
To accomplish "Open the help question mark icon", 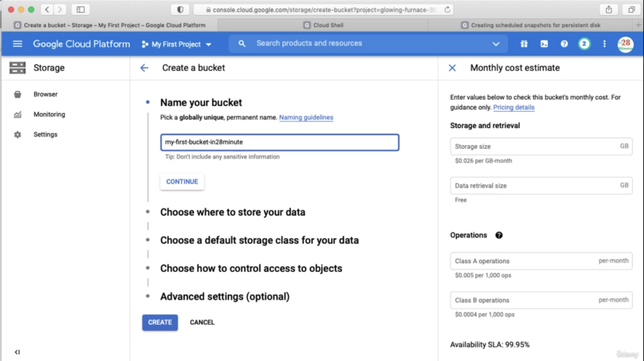I will [564, 44].
